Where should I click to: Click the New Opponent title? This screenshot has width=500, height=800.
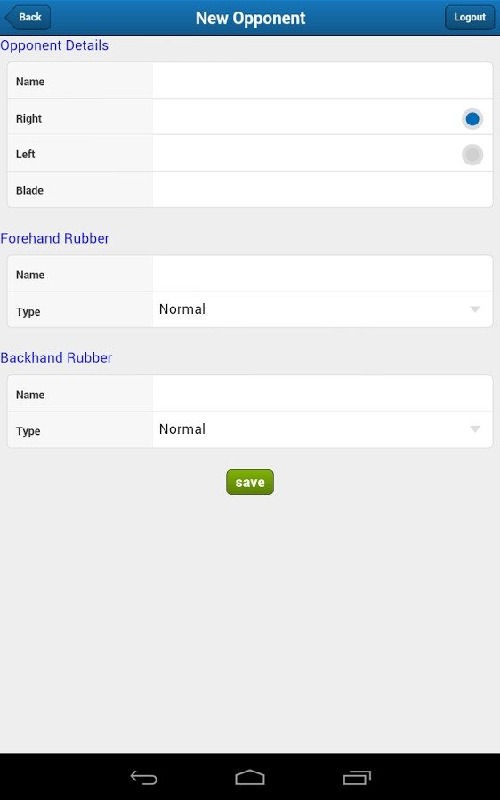point(251,18)
